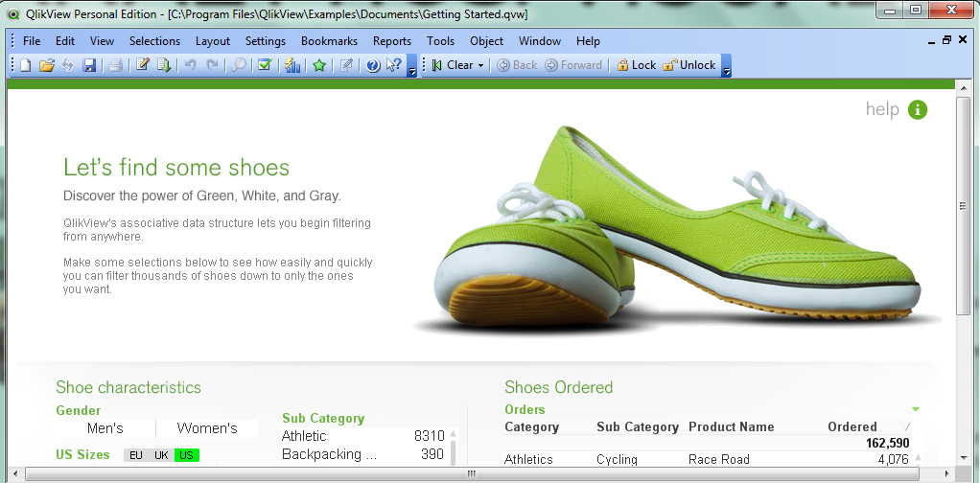980x483 pixels.
Task: Open Current Selections checkmark icon
Action: tap(265, 64)
